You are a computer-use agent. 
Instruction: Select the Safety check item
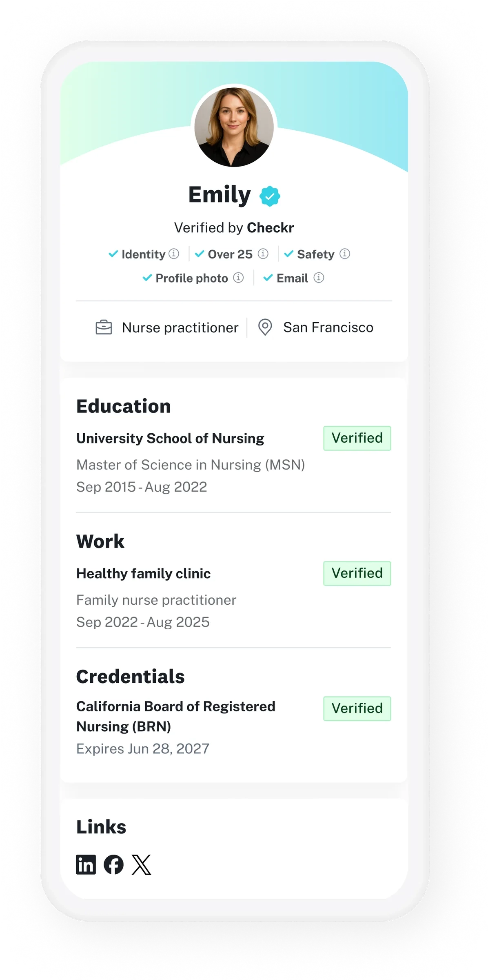click(x=317, y=254)
